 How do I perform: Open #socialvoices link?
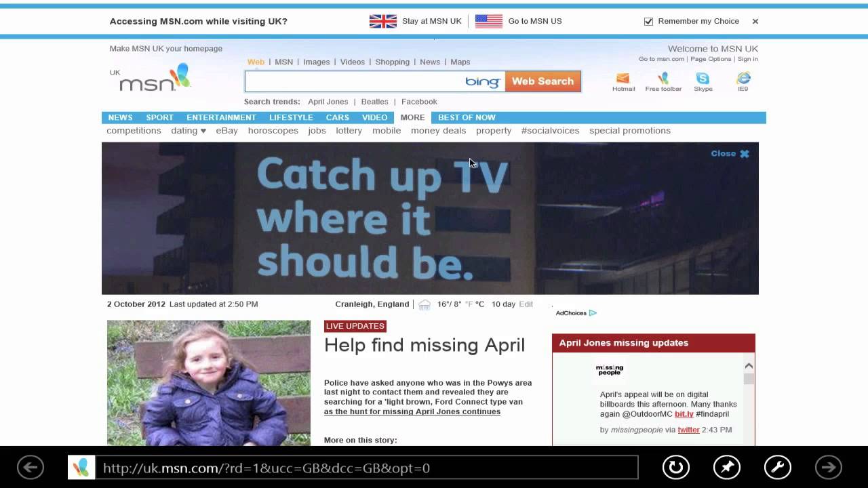point(550,131)
